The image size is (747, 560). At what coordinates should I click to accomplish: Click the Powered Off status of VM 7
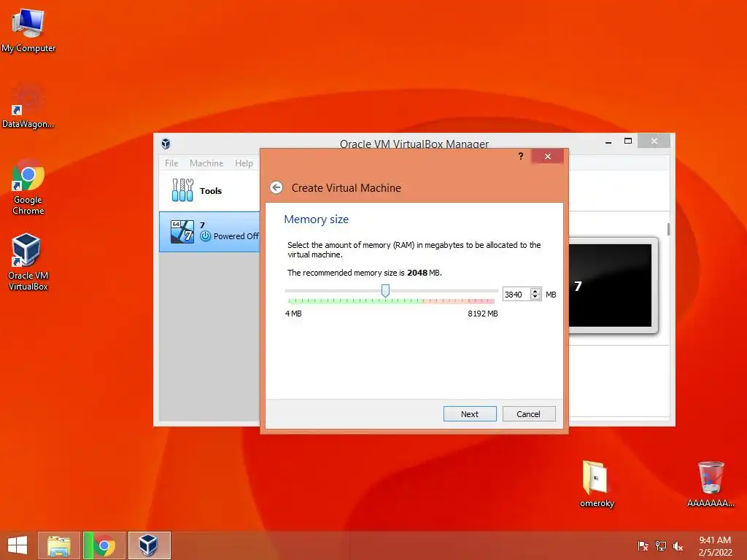point(230,236)
